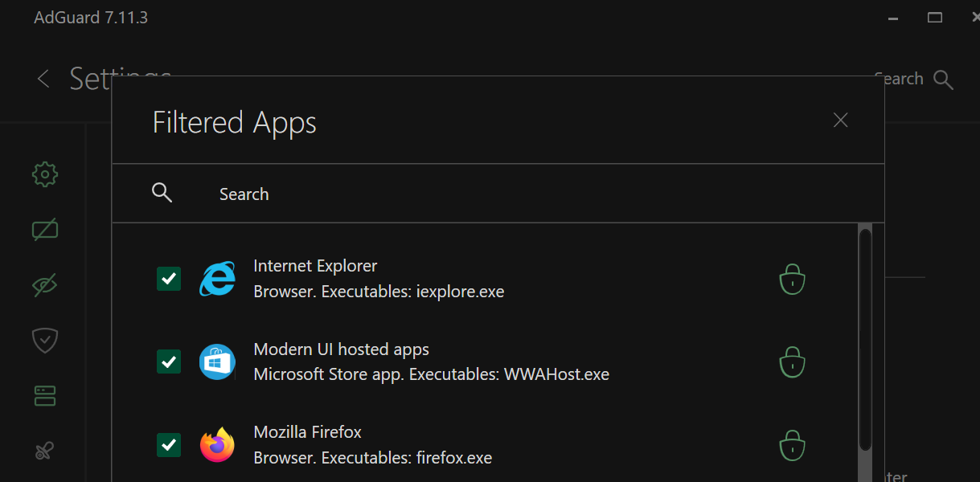Click the magnifier icon in Filtered Apps search

pos(162,193)
